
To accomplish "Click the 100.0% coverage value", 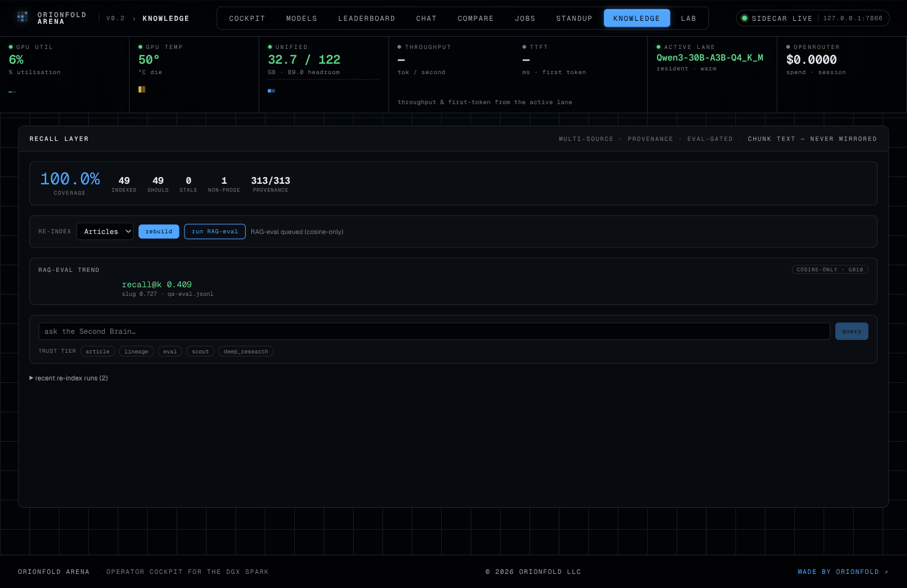I will pos(70,179).
